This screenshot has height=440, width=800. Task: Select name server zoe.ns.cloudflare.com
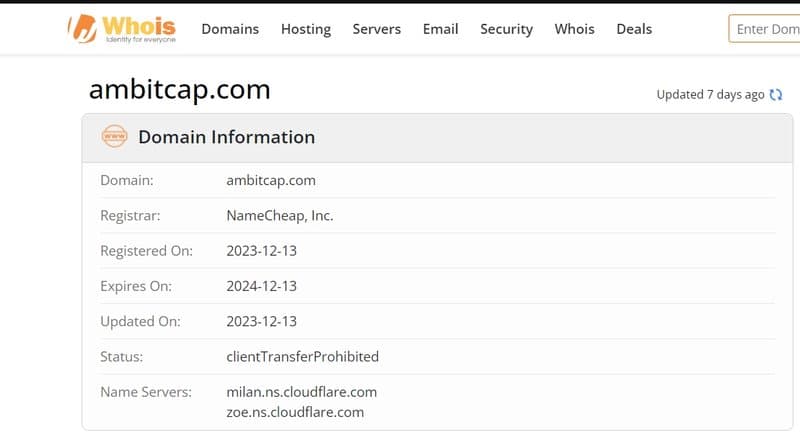point(295,412)
